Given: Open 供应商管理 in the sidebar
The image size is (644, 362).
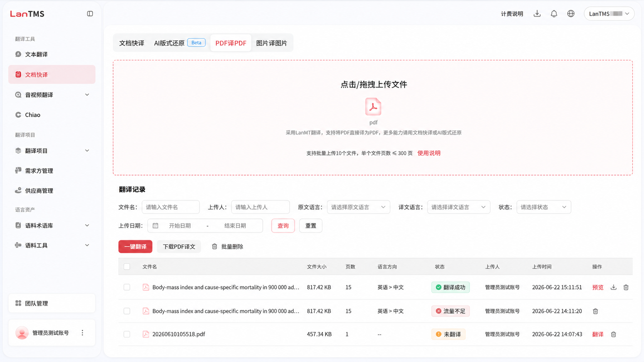Looking at the screenshot, I should point(52,190).
